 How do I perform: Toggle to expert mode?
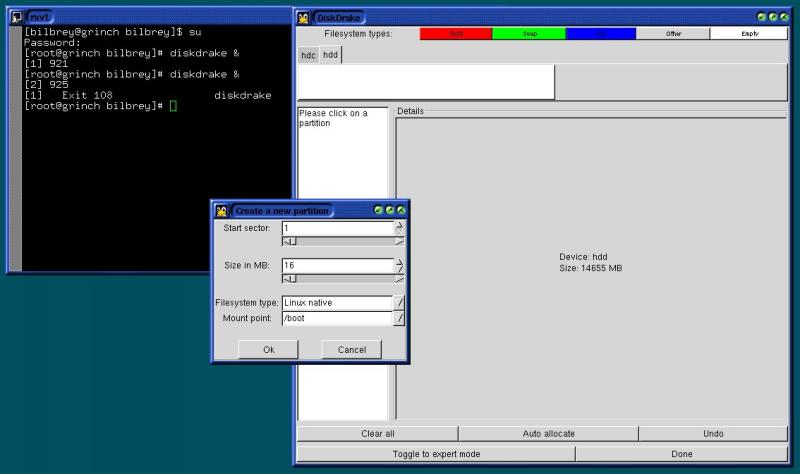[436, 454]
